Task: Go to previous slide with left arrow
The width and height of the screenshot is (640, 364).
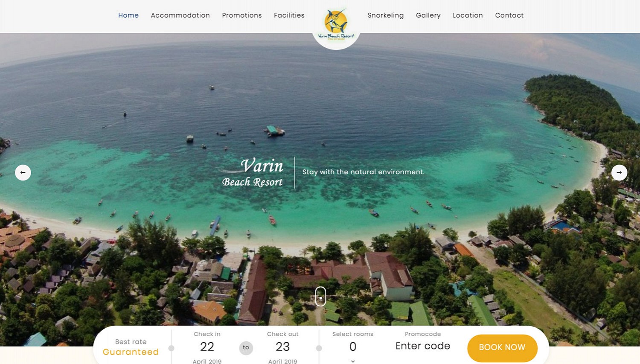Action: (23, 172)
